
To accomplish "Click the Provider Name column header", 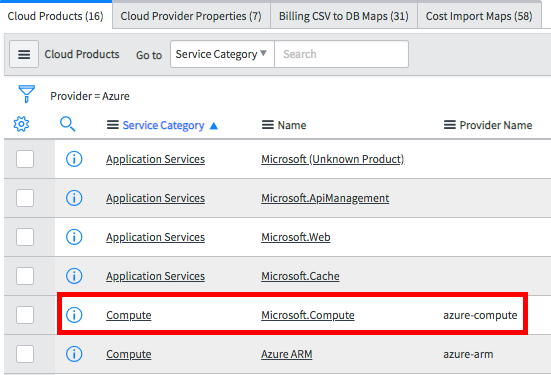I will click(x=496, y=125).
